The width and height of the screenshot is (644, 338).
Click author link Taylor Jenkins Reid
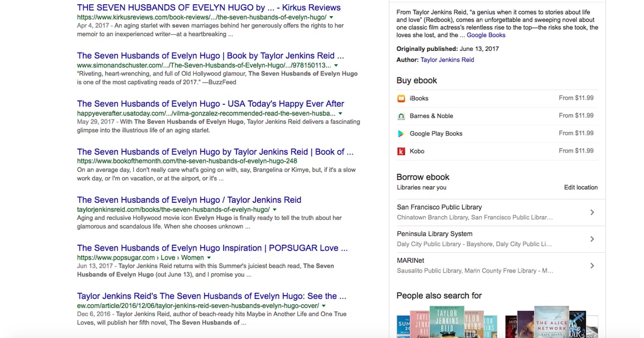447,60
